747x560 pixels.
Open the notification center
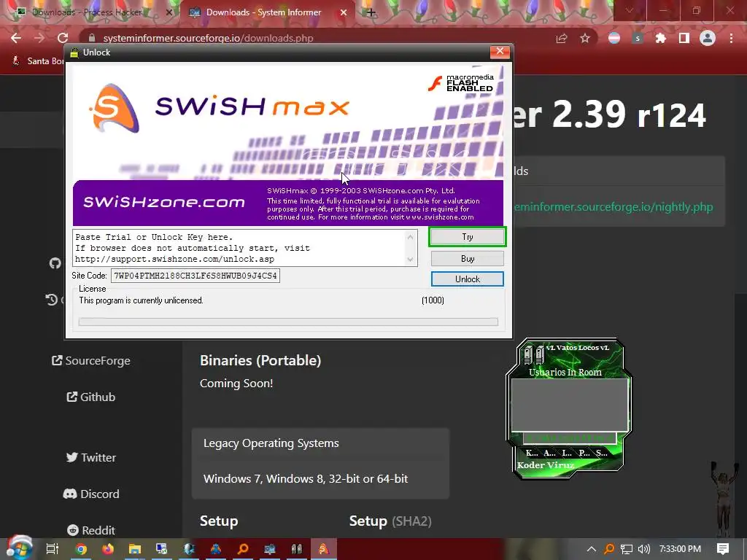tap(723, 549)
